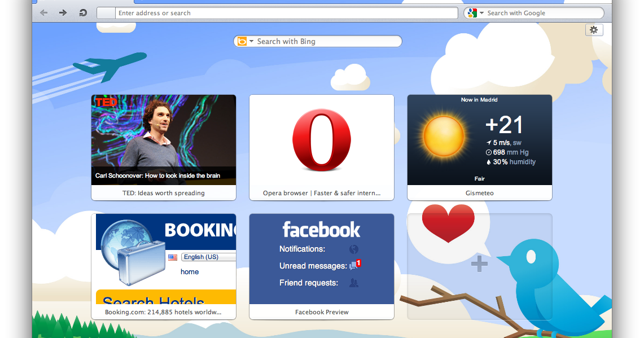Image resolution: width=644 pixels, height=338 pixels.
Task: Click 'TED: Ideas worth spreading' label
Action: point(164,193)
